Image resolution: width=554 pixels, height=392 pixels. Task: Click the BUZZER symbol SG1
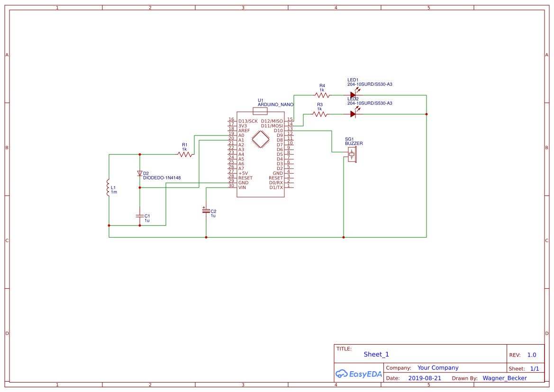(352, 153)
